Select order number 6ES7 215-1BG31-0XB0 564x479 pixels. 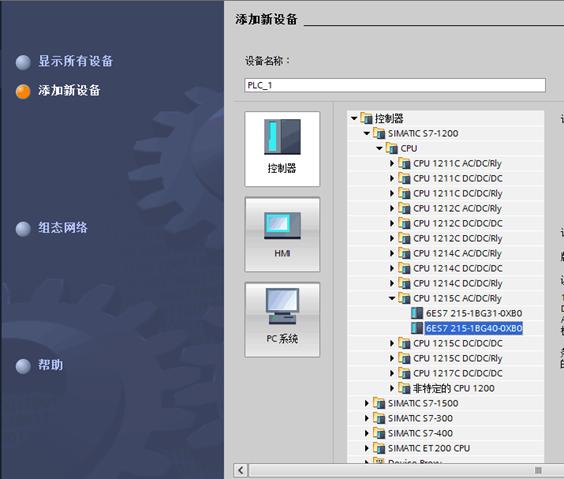(474, 313)
